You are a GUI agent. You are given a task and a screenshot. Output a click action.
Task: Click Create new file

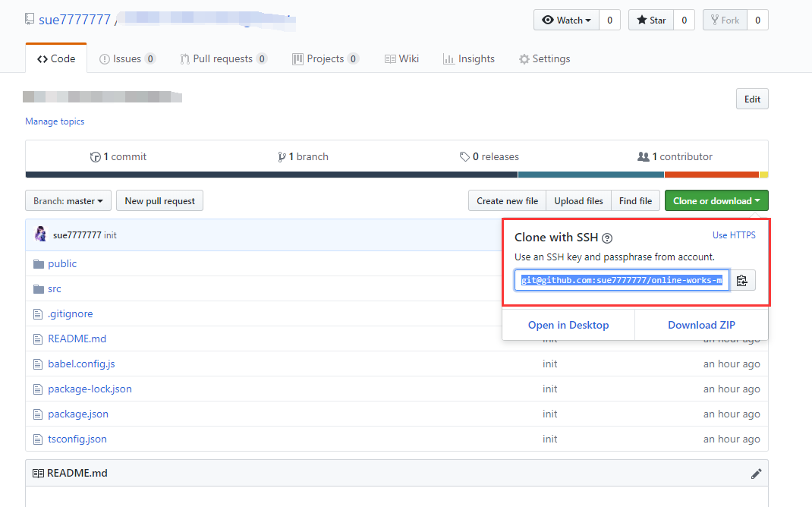pyautogui.click(x=507, y=201)
